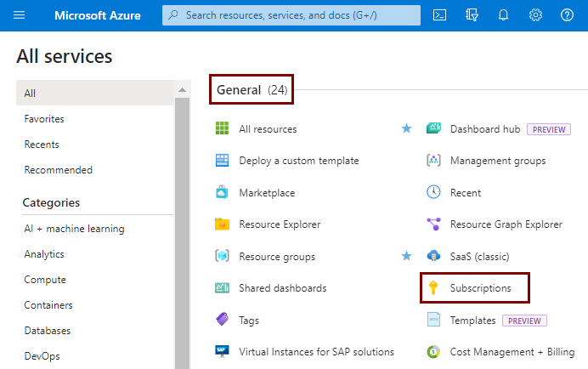This screenshot has width=588, height=369.
Task: Click the Deploy a custom template icon
Action: click(x=222, y=160)
